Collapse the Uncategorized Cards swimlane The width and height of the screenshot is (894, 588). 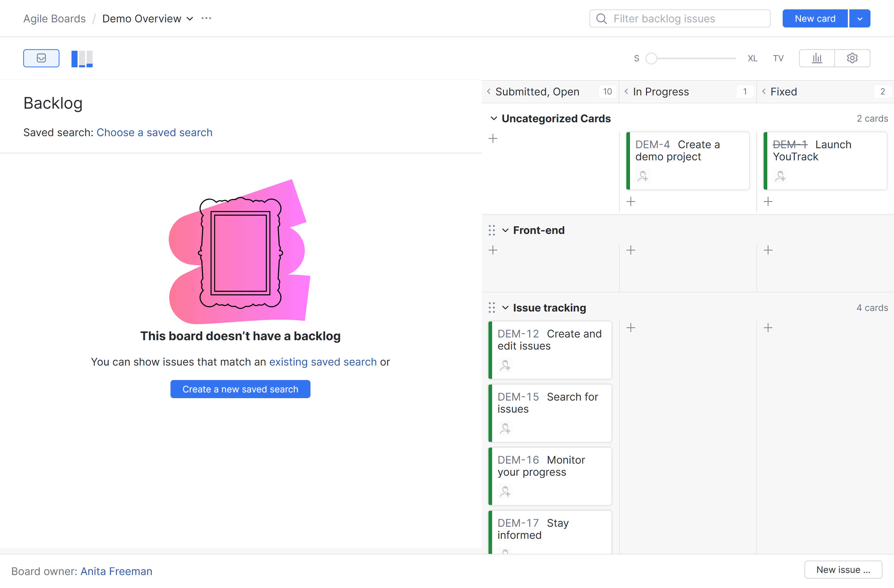(494, 119)
